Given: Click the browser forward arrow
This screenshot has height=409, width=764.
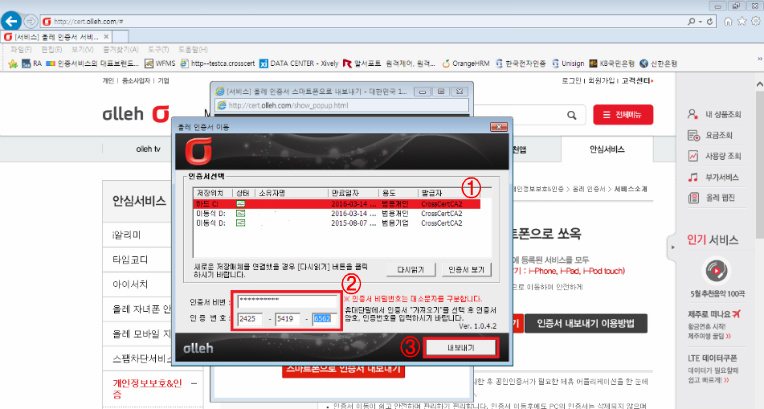Looking at the screenshot, I should 31,21.
